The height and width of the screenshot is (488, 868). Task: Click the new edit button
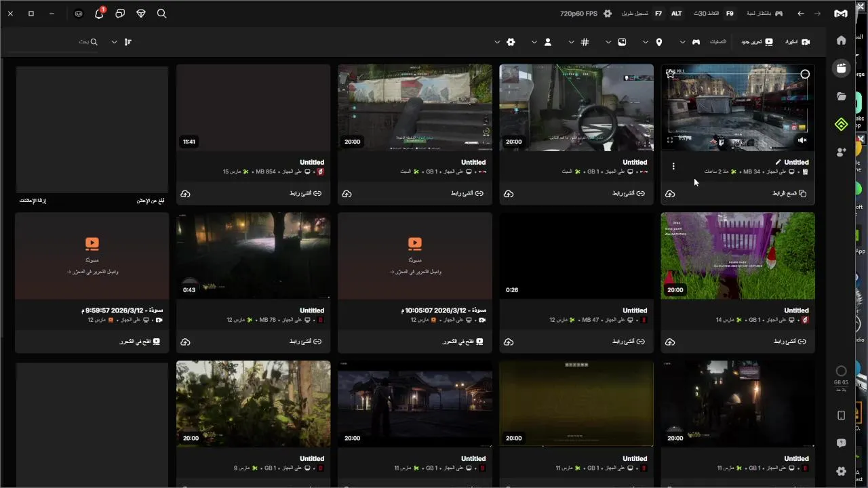point(757,42)
